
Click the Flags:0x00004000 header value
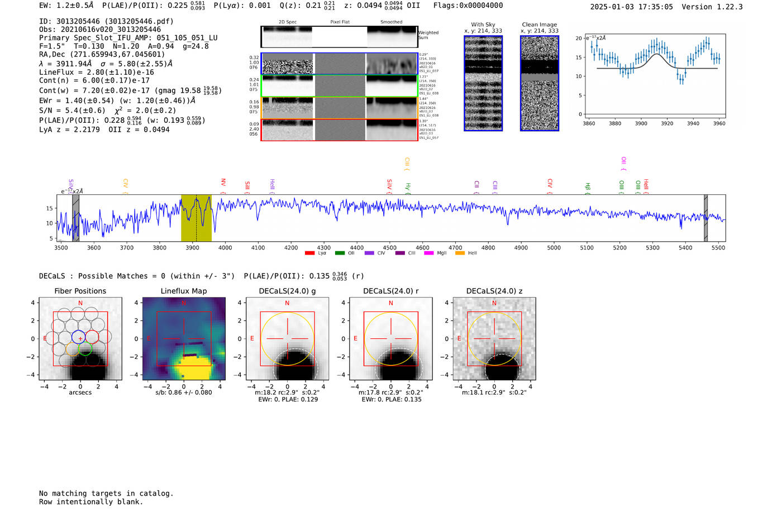(468, 6)
